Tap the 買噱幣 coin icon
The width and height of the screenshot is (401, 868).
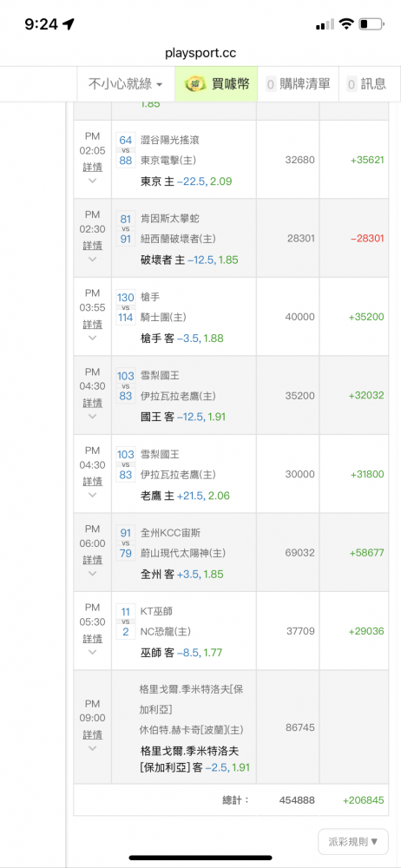(195, 84)
